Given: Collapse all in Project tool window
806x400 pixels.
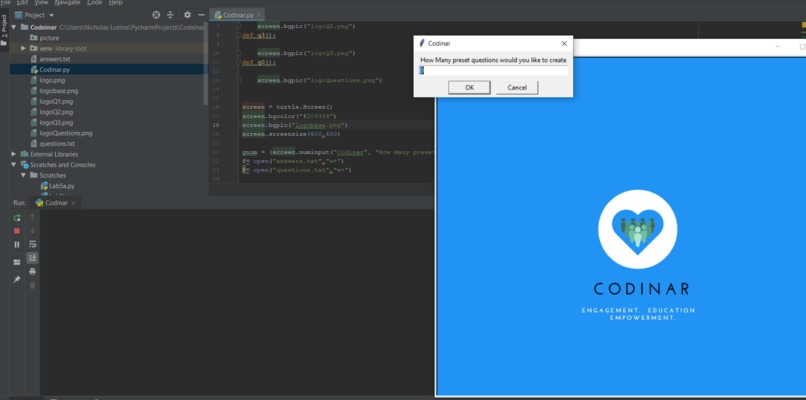Looking at the screenshot, I should (170, 15).
